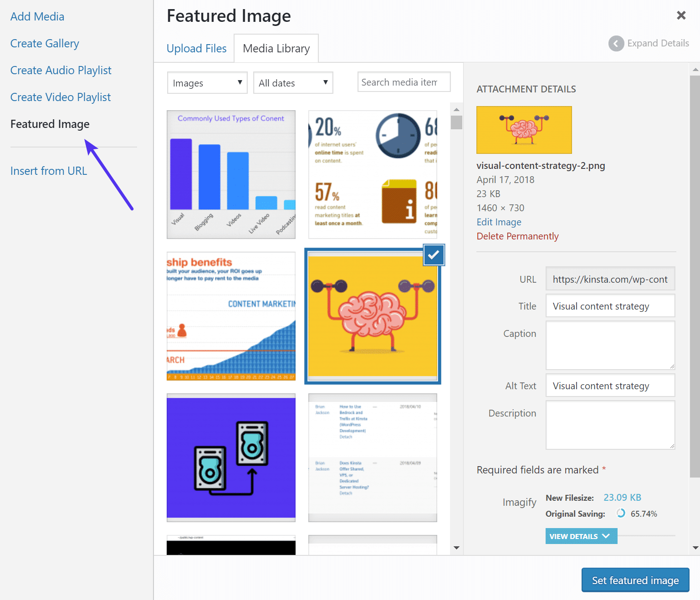Select the purple backup drives thumbnail
The height and width of the screenshot is (600, 700).
231,458
